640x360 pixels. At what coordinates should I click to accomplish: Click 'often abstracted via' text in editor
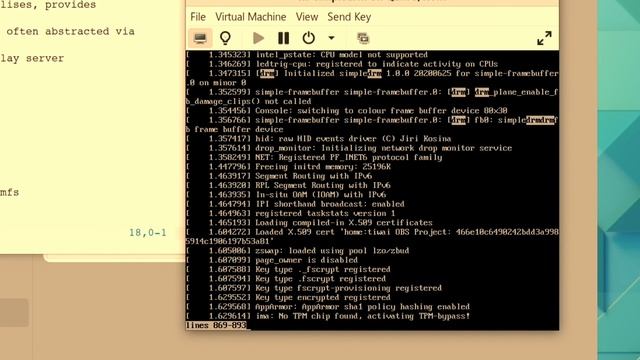[70, 31]
